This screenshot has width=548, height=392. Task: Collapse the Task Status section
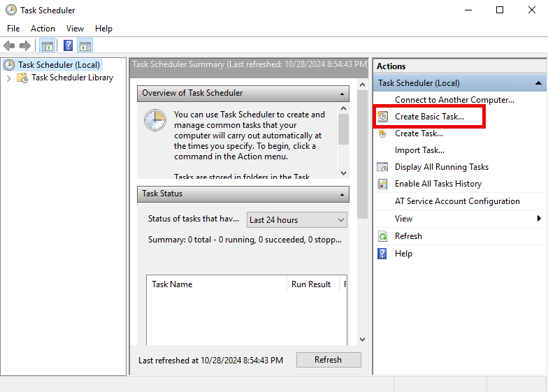342,194
